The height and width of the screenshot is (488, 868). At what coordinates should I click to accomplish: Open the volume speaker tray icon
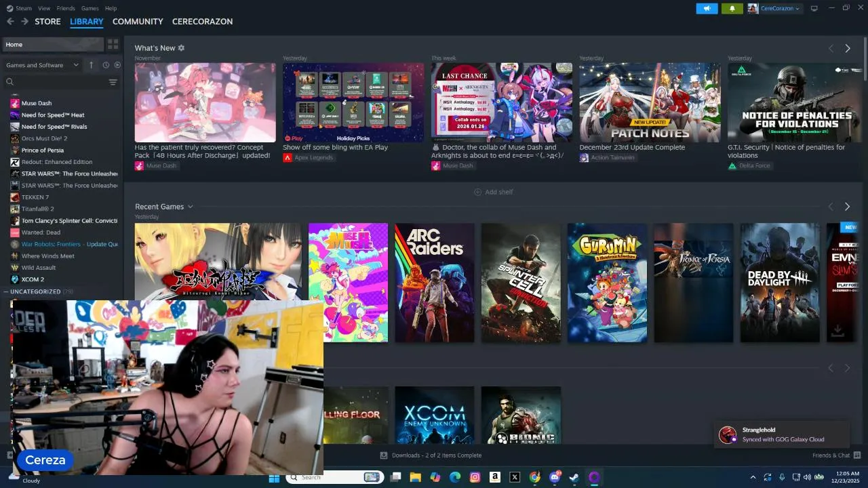pyautogui.click(x=807, y=477)
